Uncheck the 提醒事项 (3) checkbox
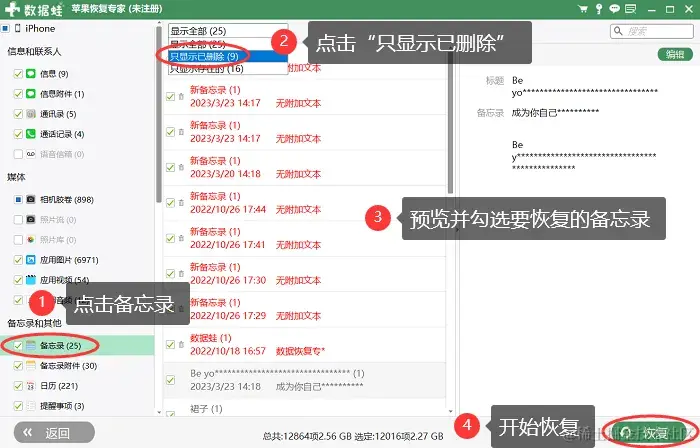The height and width of the screenshot is (448, 700). 18,406
